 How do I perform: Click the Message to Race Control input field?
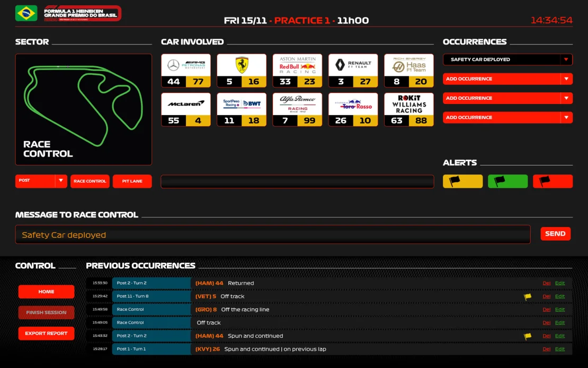tap(273, 233)
